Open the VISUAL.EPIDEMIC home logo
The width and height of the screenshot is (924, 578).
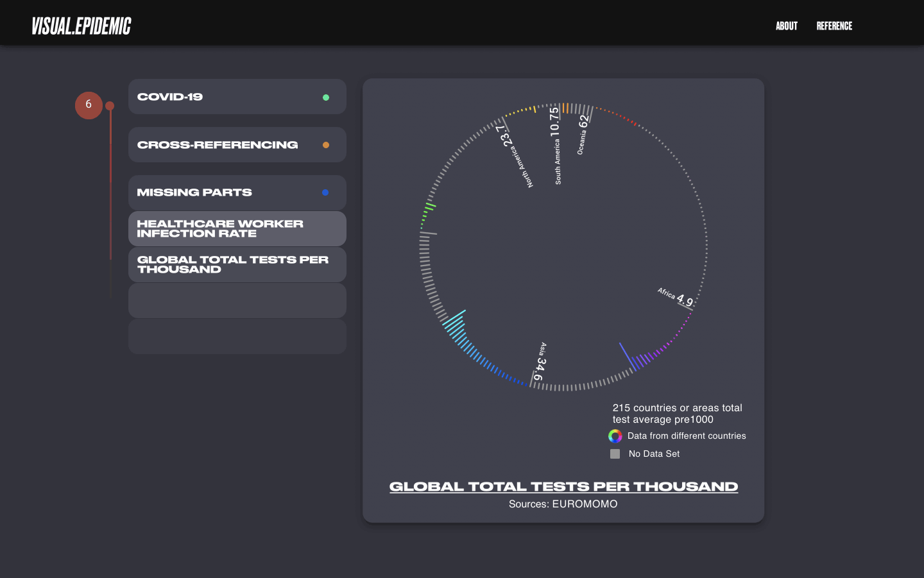coord(81,26)
